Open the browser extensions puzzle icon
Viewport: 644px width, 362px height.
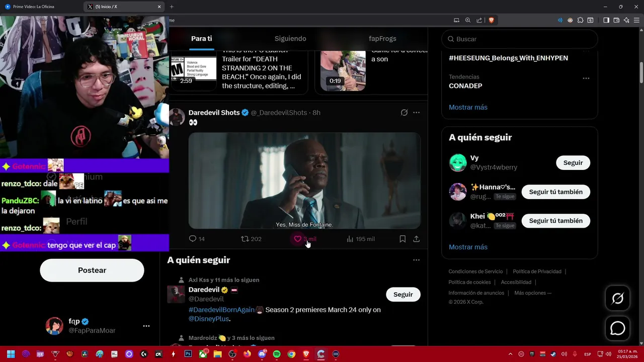coord(580,20)
